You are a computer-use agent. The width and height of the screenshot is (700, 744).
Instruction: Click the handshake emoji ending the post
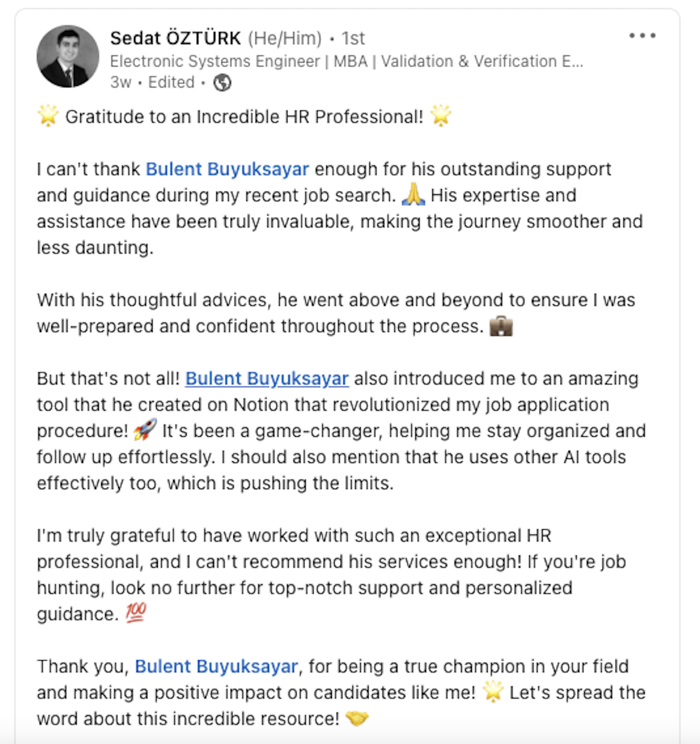pyautogui.click(x=357, y=718)
